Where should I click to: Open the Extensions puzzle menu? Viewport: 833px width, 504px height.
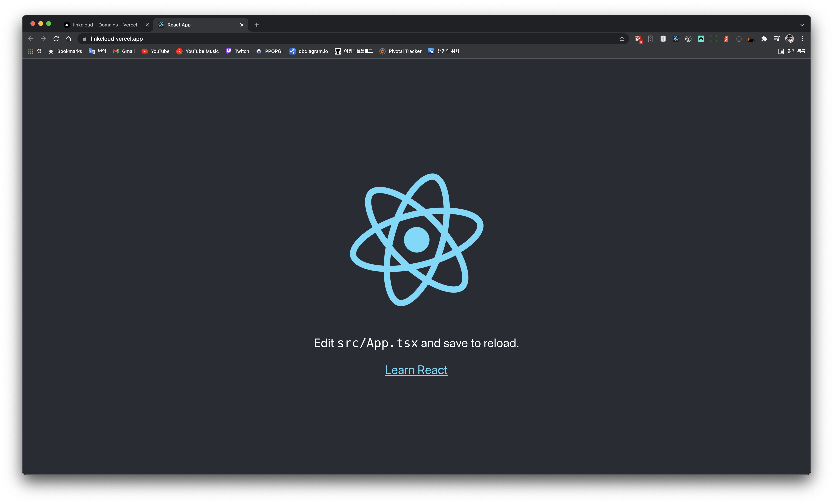point(764,39)
